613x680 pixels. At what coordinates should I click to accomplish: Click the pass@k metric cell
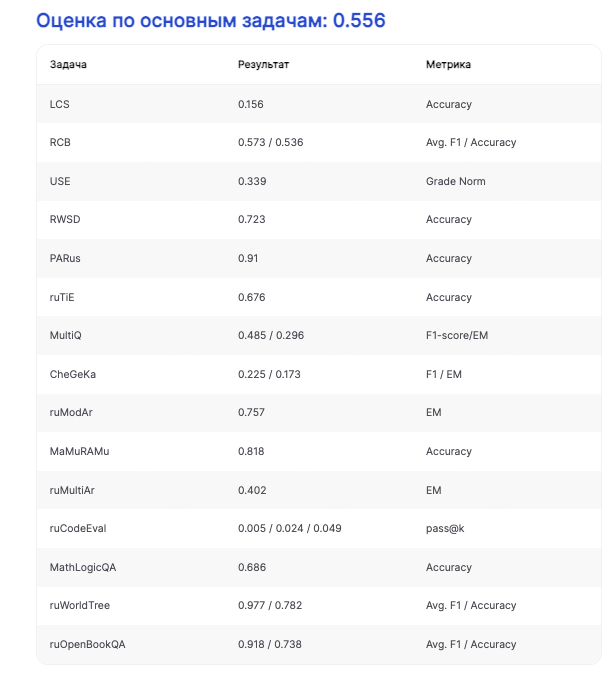click(x=445, y=528)
